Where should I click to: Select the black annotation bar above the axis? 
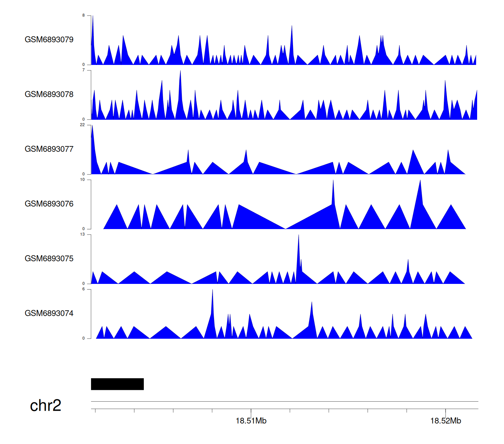click(x=117, y=384)
